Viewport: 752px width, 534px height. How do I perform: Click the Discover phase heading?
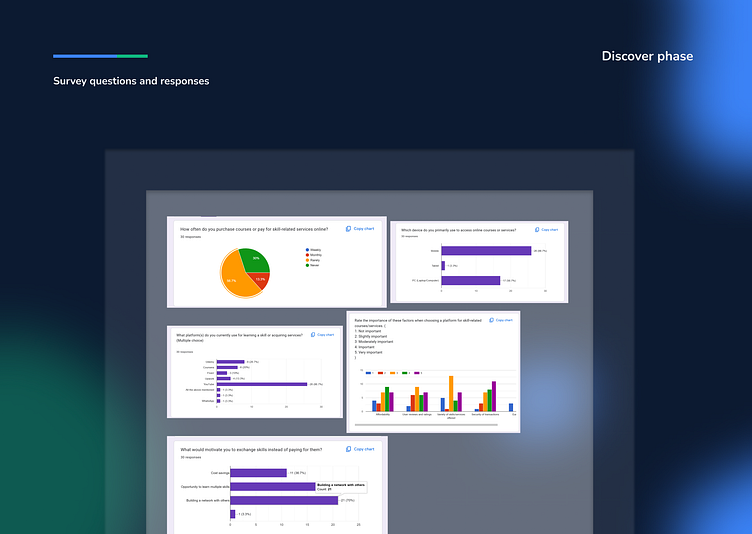[x=647, y=56]
